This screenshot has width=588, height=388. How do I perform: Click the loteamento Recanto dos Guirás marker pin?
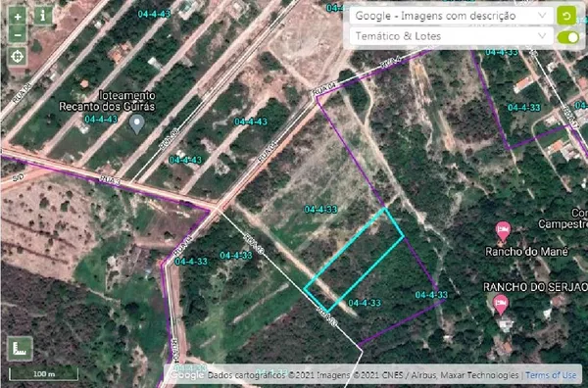click(137, 124)
